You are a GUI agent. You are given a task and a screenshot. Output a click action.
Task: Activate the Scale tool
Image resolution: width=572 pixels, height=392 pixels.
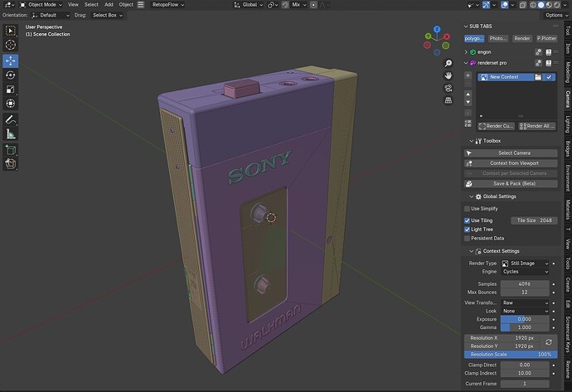pos(10,90)
